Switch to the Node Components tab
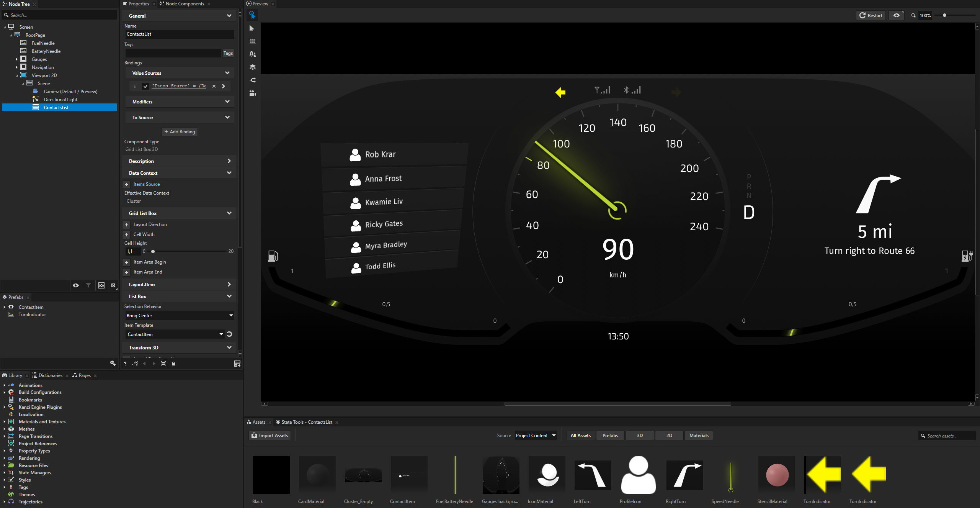 [x=185, y=4]
